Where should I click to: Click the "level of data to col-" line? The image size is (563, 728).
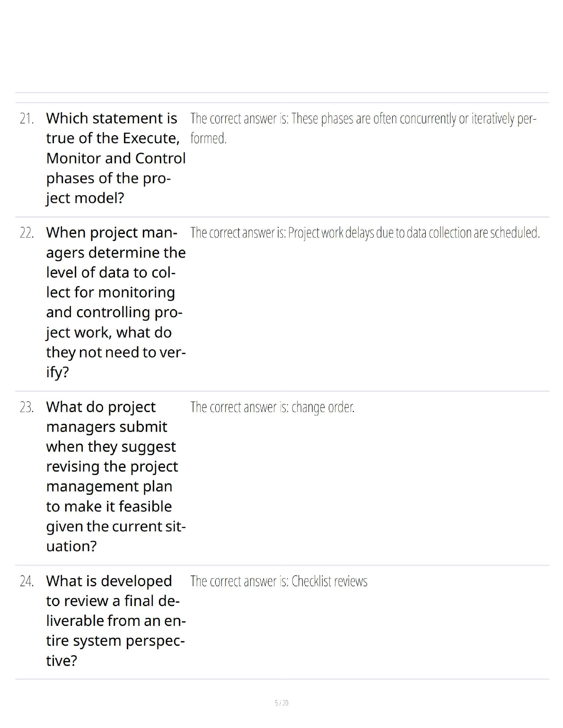111,272
